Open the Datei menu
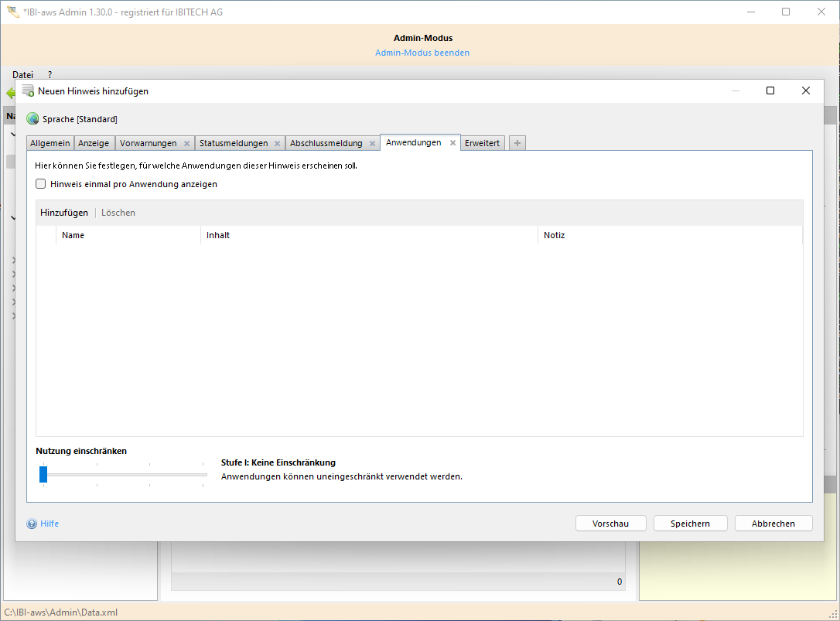The width and height of the screenshot is (840, 621). click(x=23, y=75)
